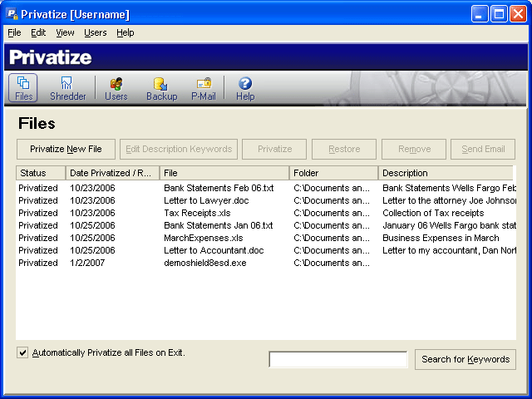532x399 pixels.
Task: Open the Help toolbar icon
Action: pyautogui.click(x=245, y=89)
